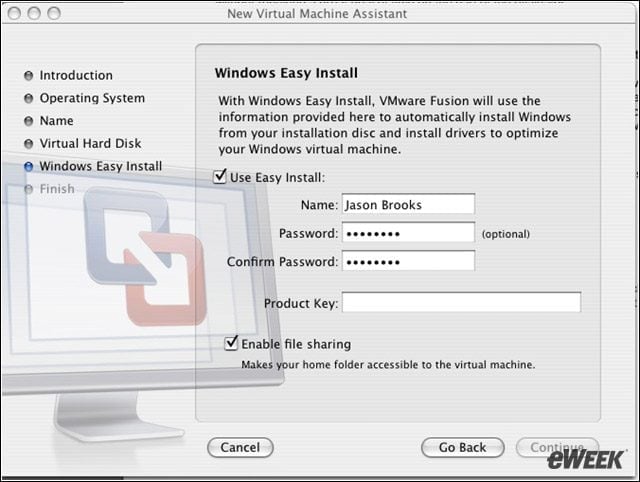Click blue bullet beside Windows Easy Install
Viewport: 640px width, 482px height.
[x=29, y=167]
